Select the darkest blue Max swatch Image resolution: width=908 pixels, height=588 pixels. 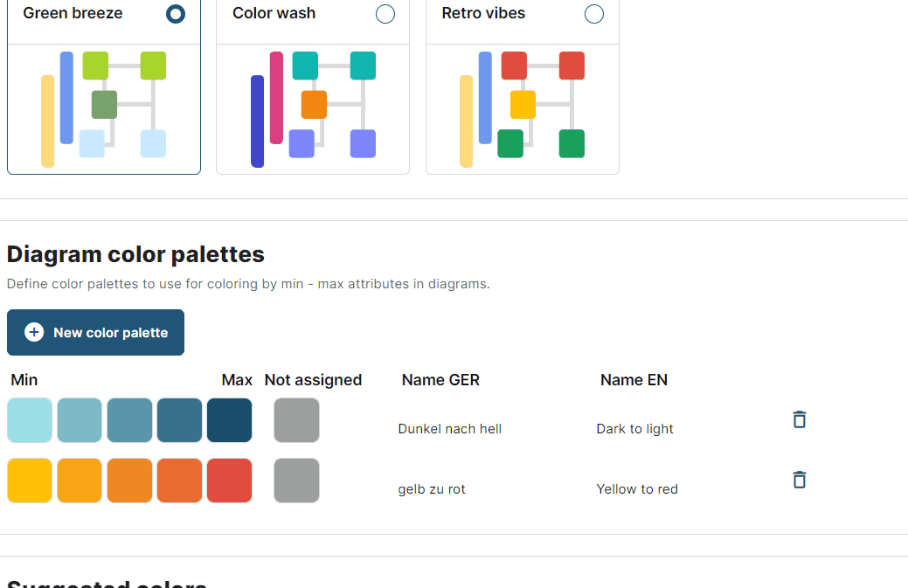tap(229, 419)
